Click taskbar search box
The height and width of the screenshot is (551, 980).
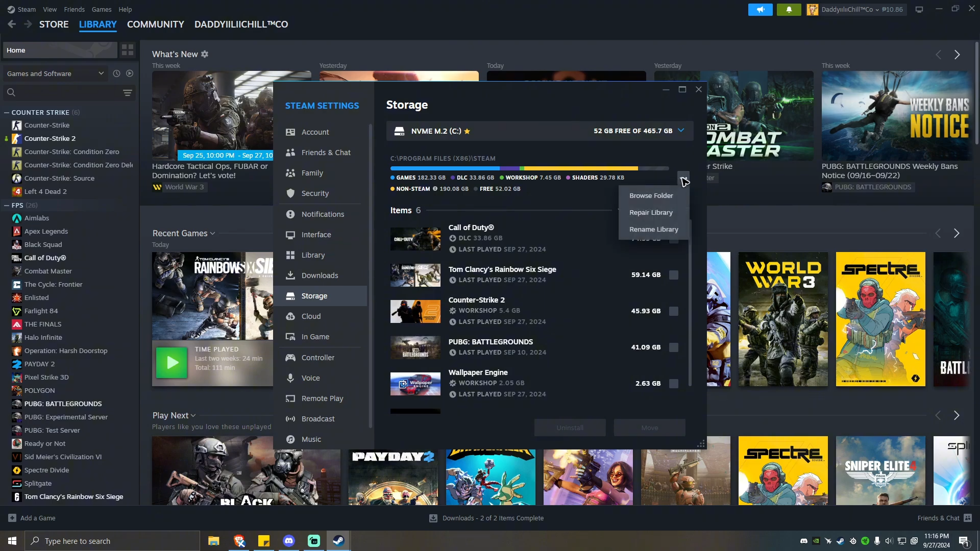pos(112,541)
